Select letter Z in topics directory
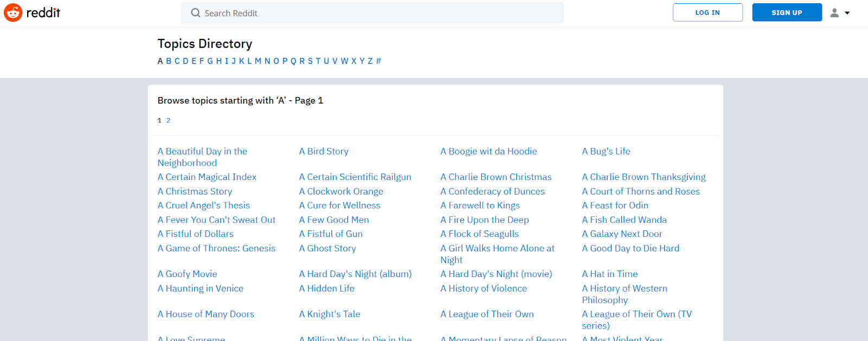The width and height of the screenshot is (868, 341). coord(370,61)
